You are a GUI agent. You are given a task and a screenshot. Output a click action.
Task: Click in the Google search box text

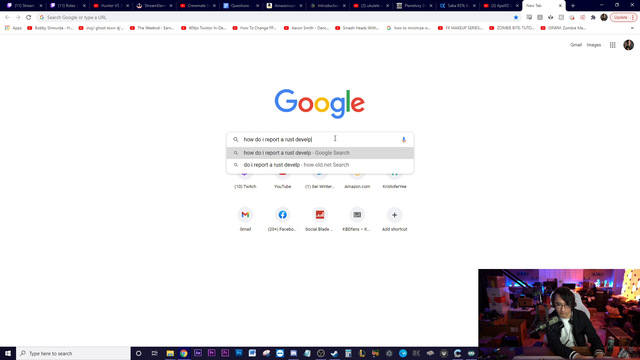coord(278,140)
